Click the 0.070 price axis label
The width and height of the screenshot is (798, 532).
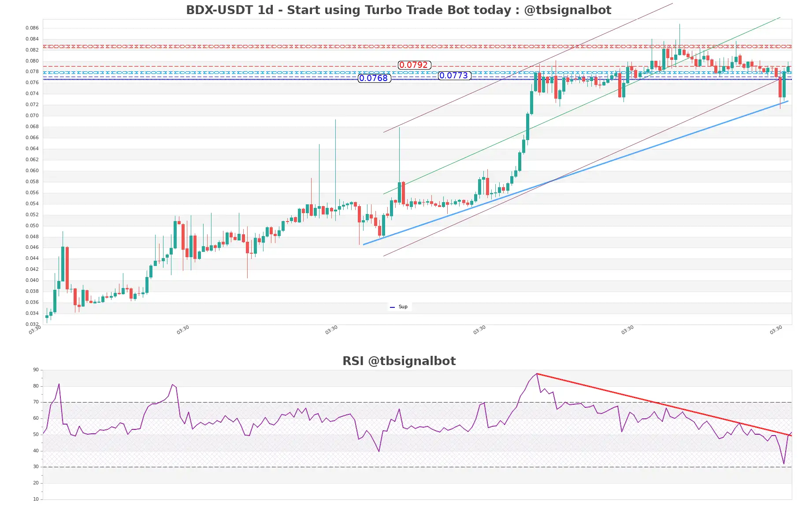point(32,116)
